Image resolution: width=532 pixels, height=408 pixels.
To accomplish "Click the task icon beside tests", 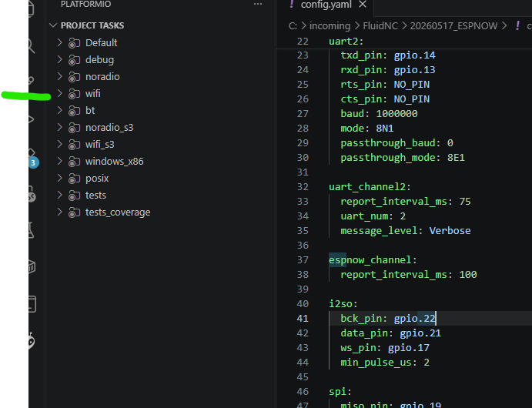I will [75, 196].
